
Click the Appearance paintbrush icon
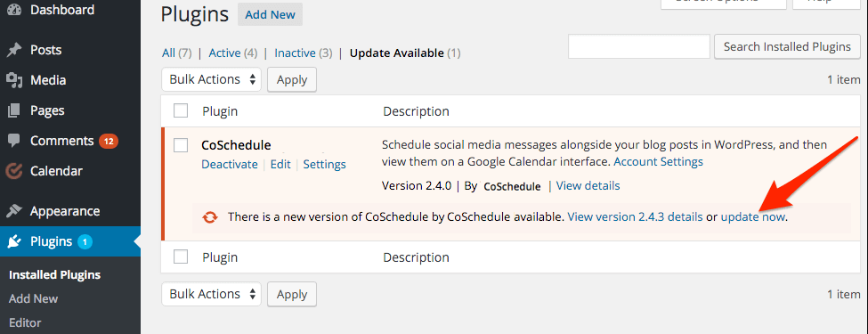pyautogui.click(x=14, y=212)
